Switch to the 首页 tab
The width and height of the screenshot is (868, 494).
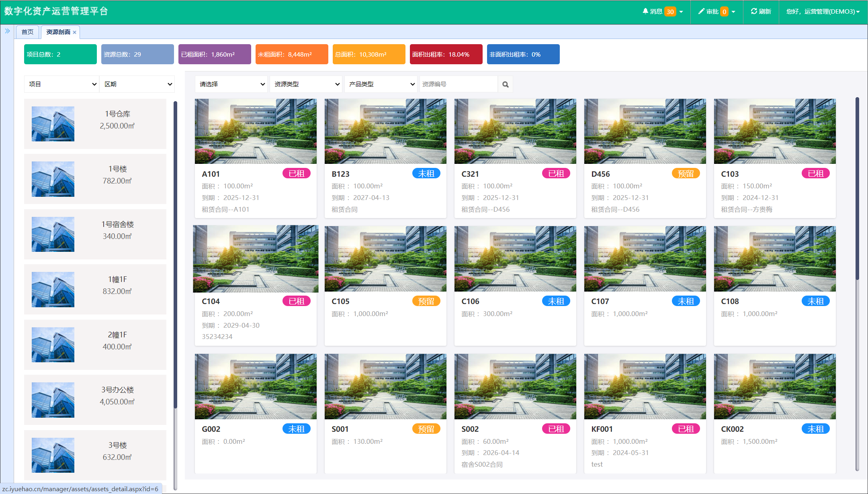(27, 32)
